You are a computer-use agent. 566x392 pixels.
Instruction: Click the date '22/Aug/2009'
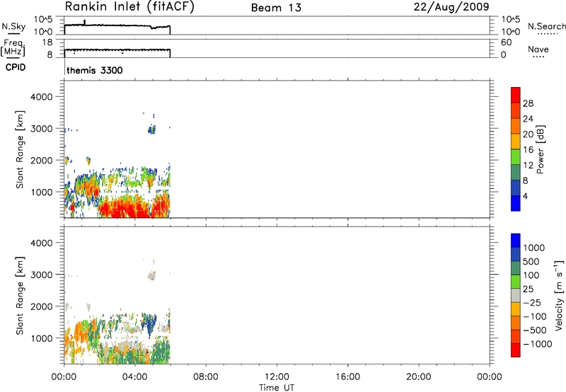coord(451,7)
